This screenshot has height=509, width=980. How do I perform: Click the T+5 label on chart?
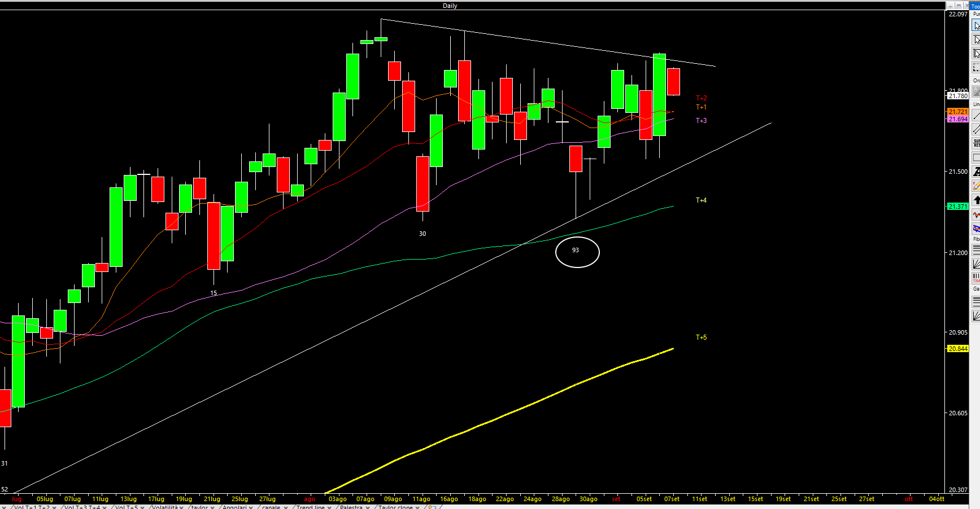coord(701,337)
